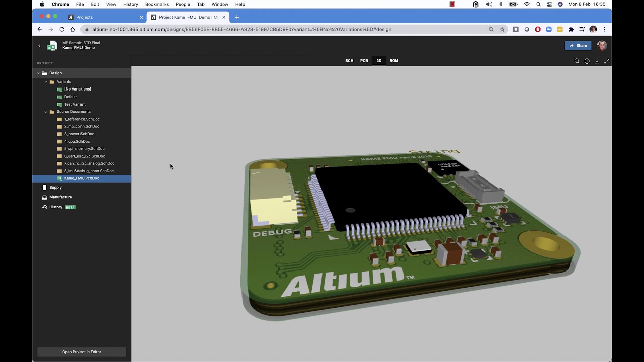Click the Share button
The height and width of the screenshot is (362, 644).
point(578,46)
